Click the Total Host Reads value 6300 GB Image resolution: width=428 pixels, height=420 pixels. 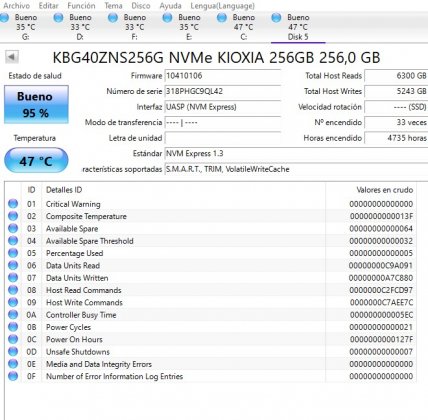[396, 76]
